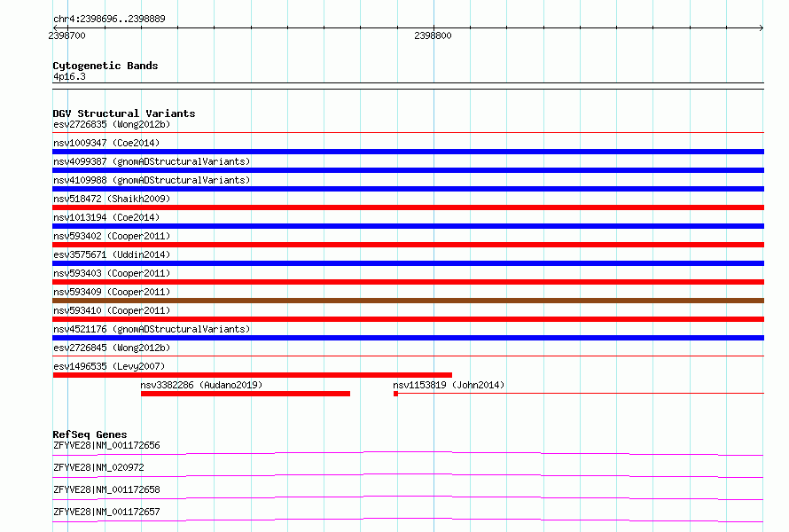Click the cytogenetic band 4p16.3 bar

click(408, 86)
